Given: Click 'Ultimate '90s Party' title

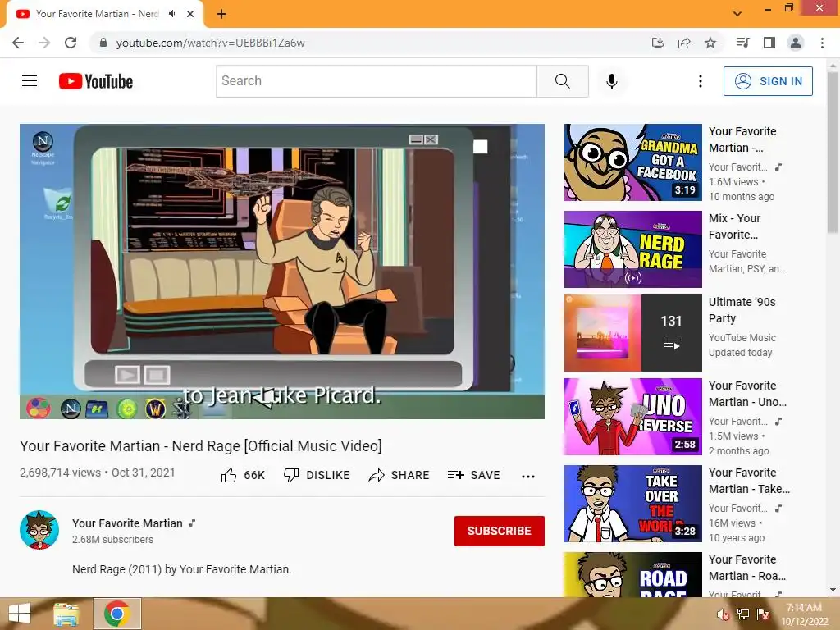Looking at the screenshot, I should pos(742,310).
